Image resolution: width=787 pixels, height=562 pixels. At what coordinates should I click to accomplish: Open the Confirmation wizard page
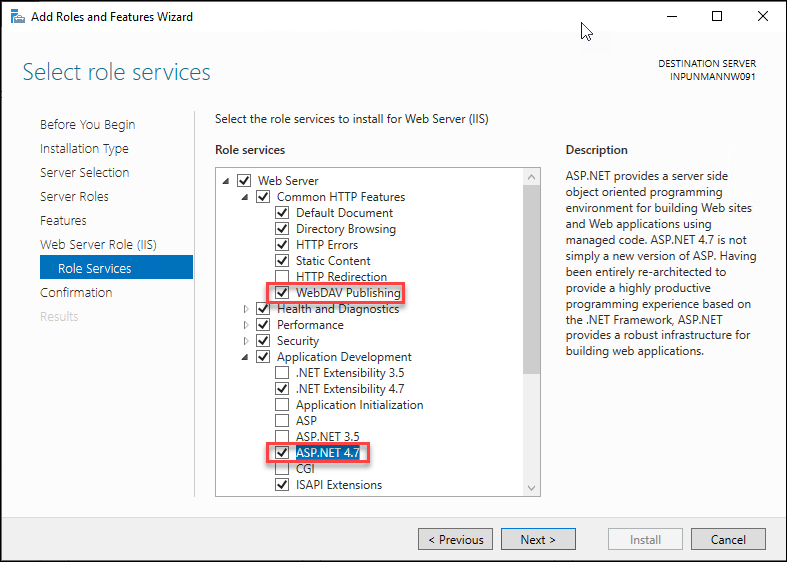(x=76, y=293)
